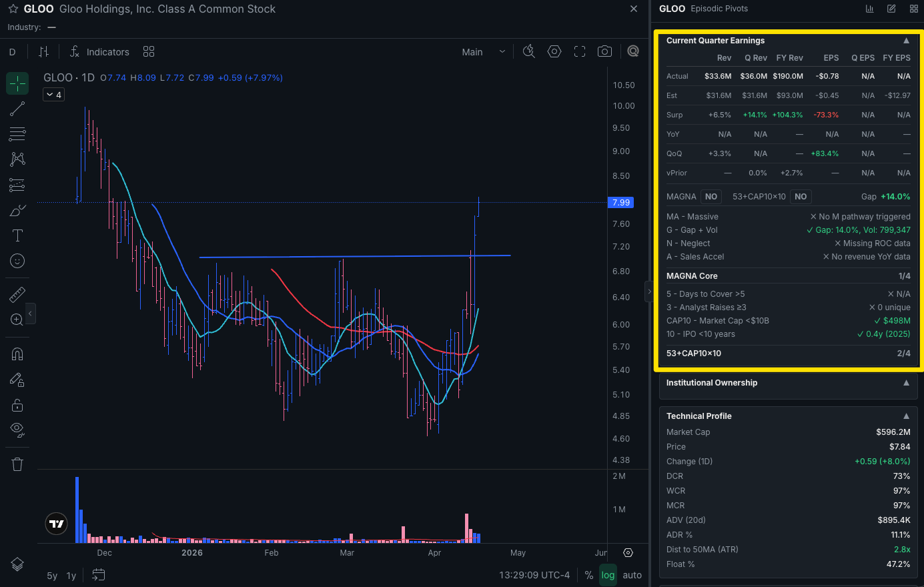Screen dimensions: 924x587
Task: Collapse the Technical Profile section
Action: (x=906, y=416)
